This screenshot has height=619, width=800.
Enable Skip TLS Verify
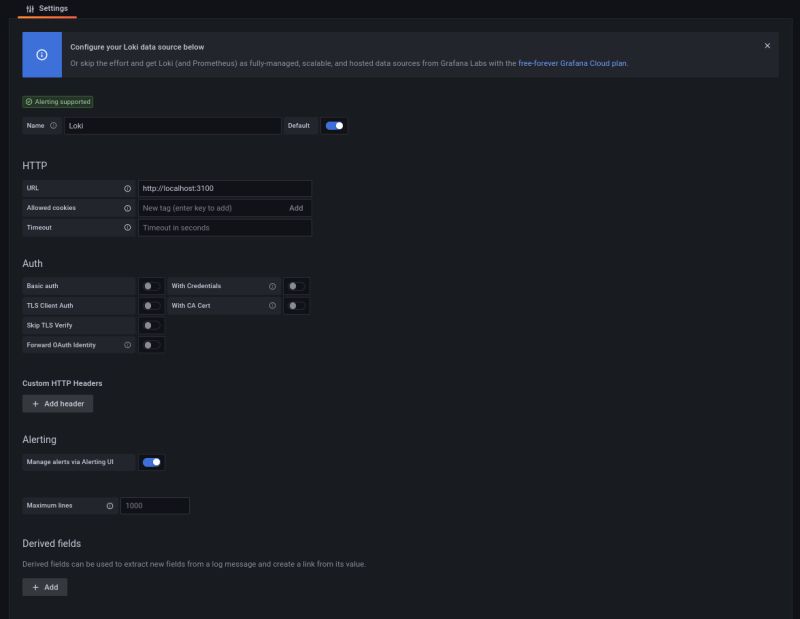[152, 325]
